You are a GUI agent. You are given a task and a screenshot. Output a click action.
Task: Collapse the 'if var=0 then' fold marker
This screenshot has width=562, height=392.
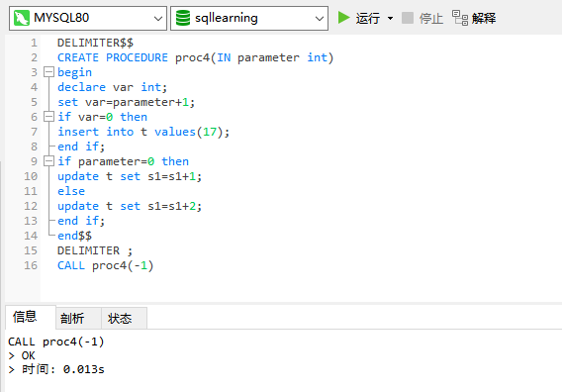(48, 117)
